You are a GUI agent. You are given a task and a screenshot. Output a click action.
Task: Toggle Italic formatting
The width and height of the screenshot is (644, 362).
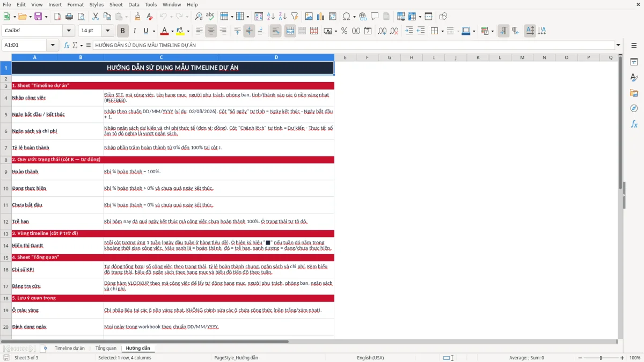point(134,31)
